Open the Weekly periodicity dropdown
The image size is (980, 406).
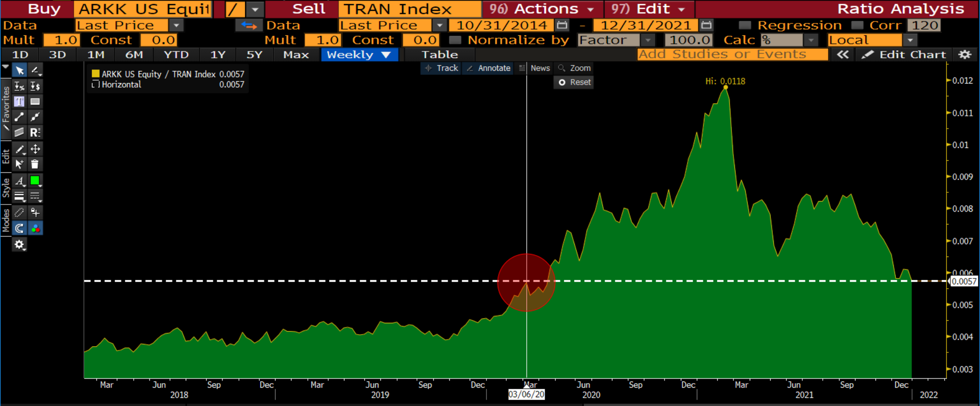[359, 55]
